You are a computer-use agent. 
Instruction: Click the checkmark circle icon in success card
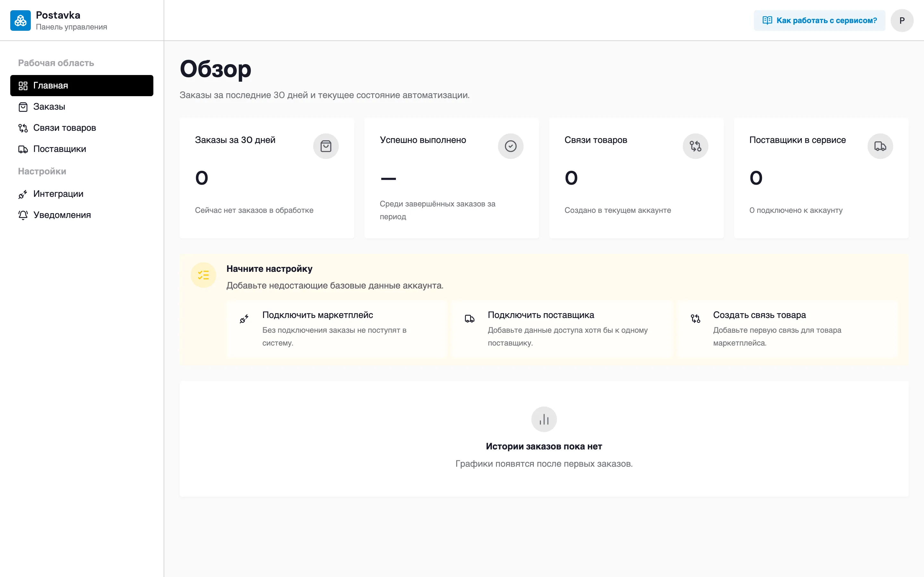[x=510, y=146]
